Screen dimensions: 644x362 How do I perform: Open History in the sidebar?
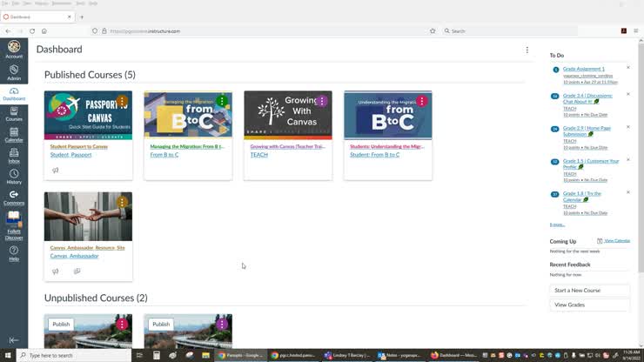tap(14, 178)
